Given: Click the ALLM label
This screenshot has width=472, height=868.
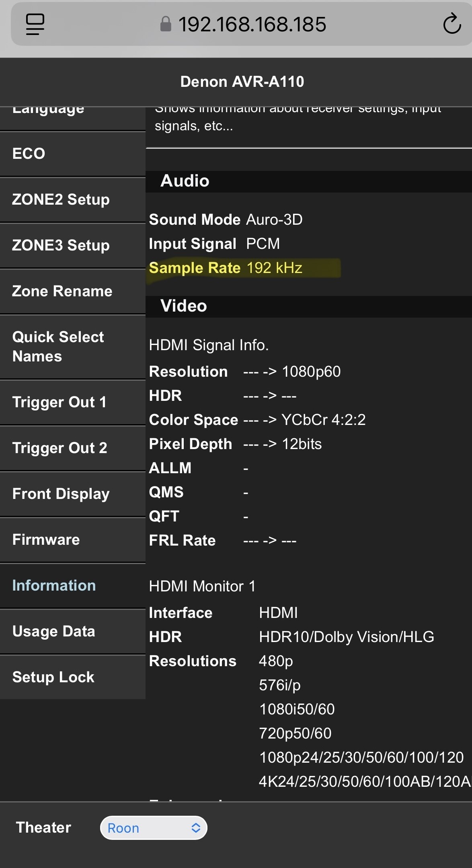Looking at the screenshot, I should click(170, 468).
